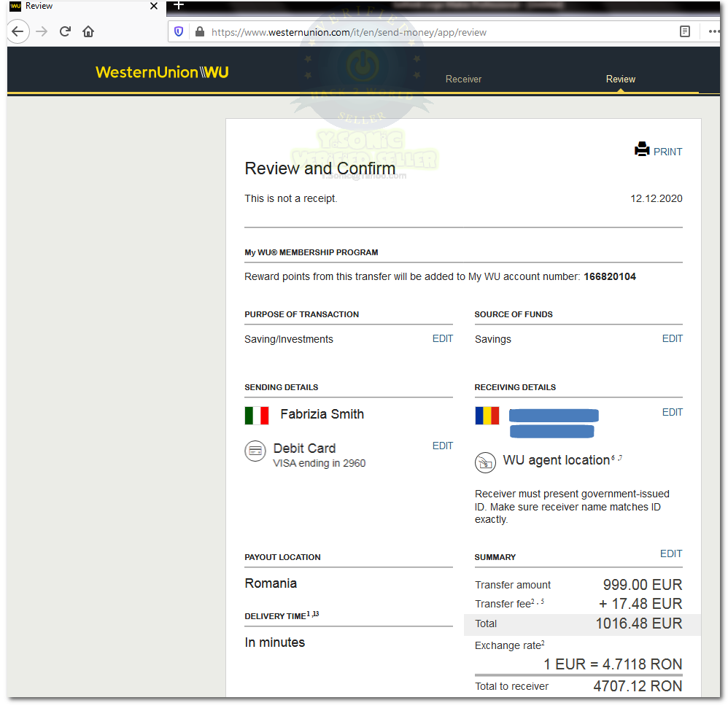The height and width of the screenshot is (711, 728).
Task: Click the Total 1016.48 EUR value
Action: 639,623
